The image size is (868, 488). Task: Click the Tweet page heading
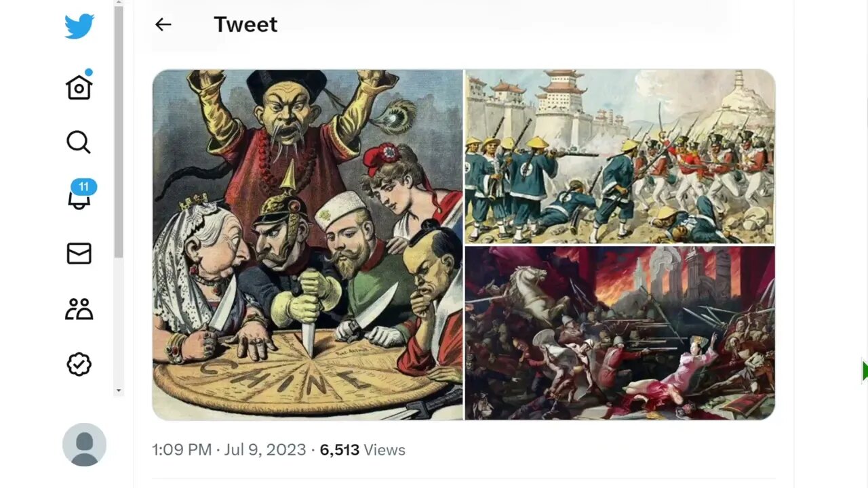click(245, 24)
